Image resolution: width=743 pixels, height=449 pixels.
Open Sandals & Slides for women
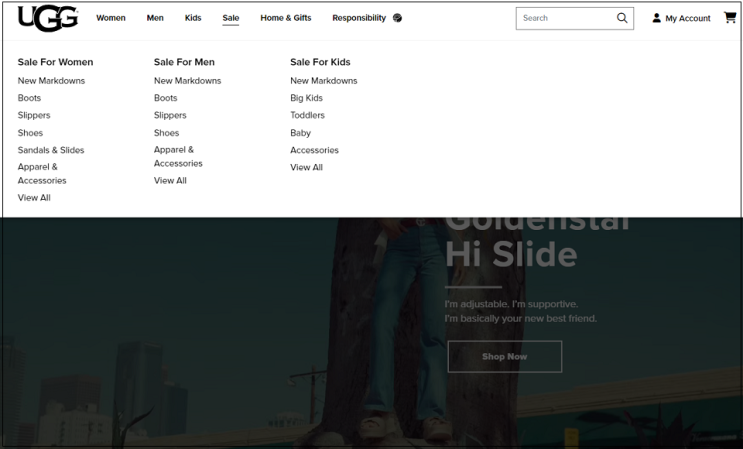click(51, 150)
